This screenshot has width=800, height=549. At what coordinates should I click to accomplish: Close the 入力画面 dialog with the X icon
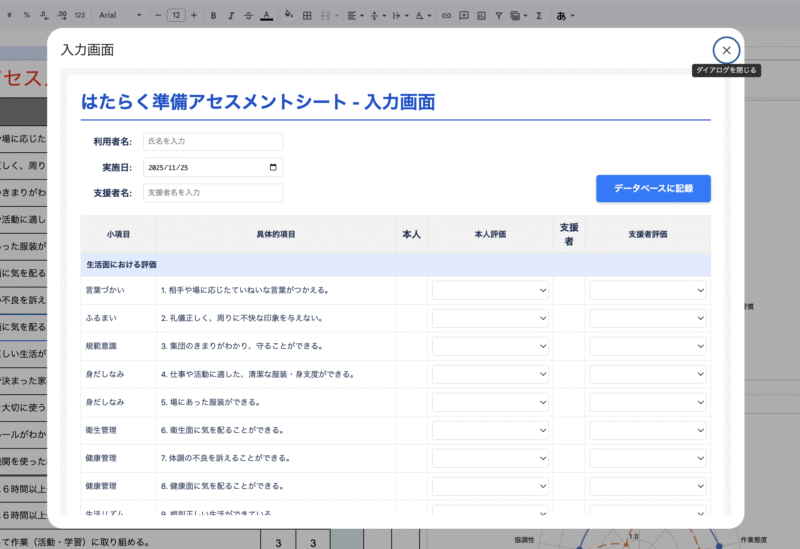(726, 50)
